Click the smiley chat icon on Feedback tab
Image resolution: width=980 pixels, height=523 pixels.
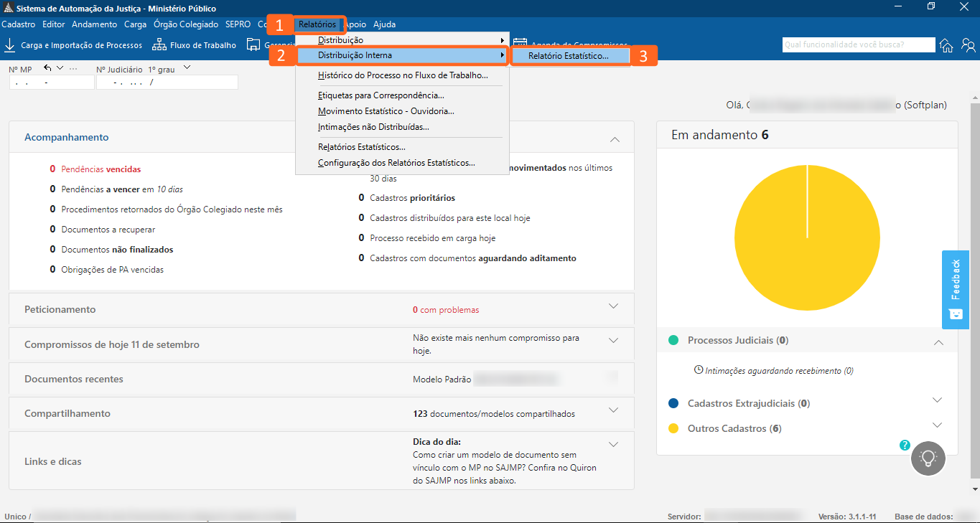click(955, 314)
